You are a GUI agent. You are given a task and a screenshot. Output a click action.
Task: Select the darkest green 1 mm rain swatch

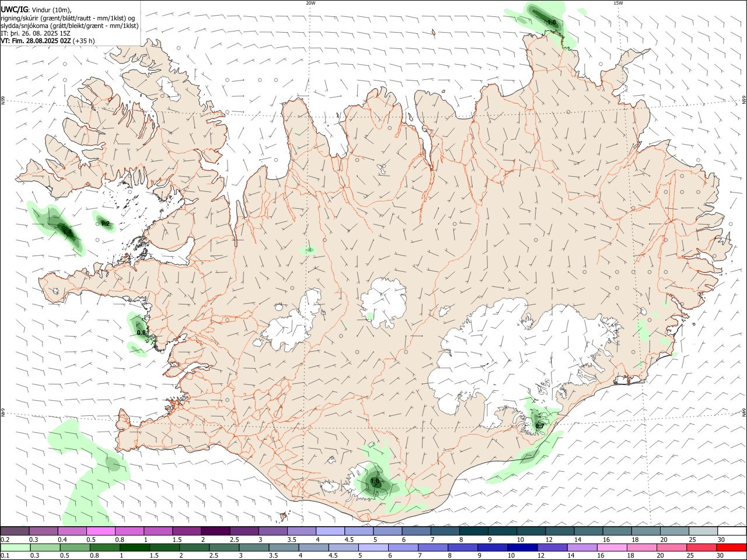pyautogui.click(x=134, y=548)
